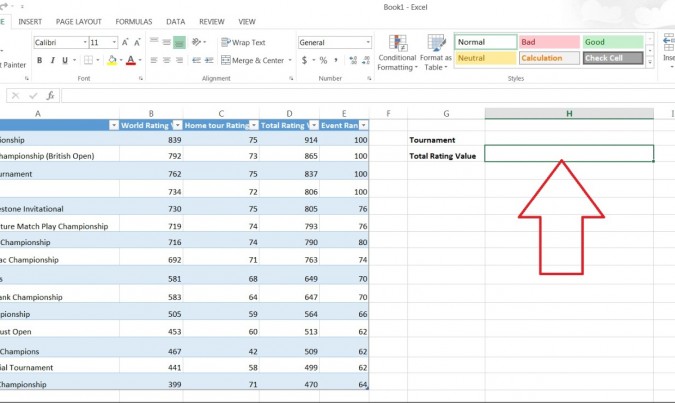Align text right
The image size is (675, 403).
[x=179, y=60]
